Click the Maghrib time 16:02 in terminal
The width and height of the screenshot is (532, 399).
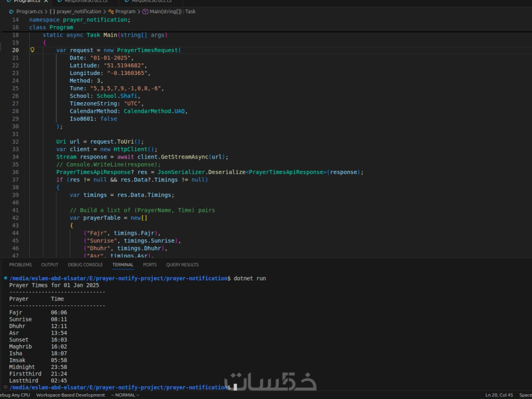[59, 346]
